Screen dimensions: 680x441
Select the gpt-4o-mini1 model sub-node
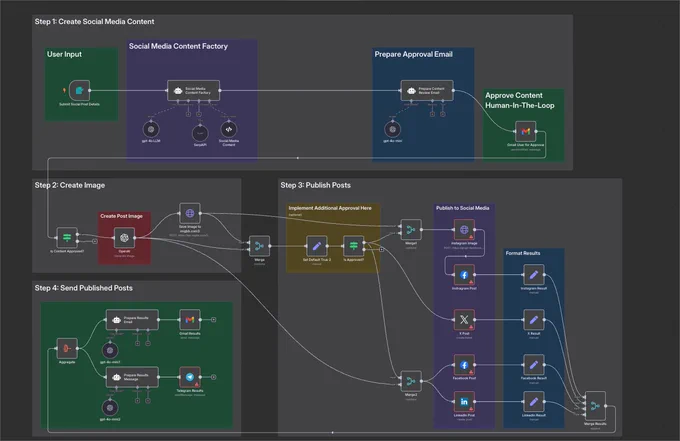pyautogui.click(x=110, y=350)
